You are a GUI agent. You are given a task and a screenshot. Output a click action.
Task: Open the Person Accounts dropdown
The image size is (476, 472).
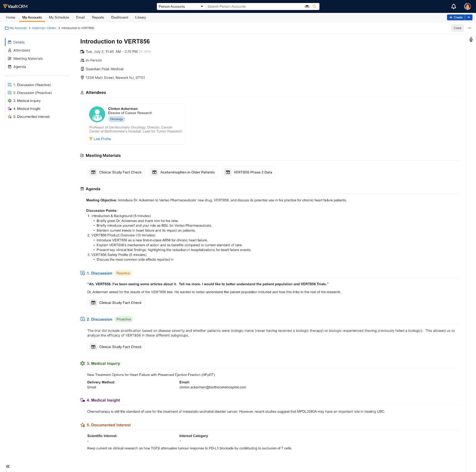tap(181, 7)
